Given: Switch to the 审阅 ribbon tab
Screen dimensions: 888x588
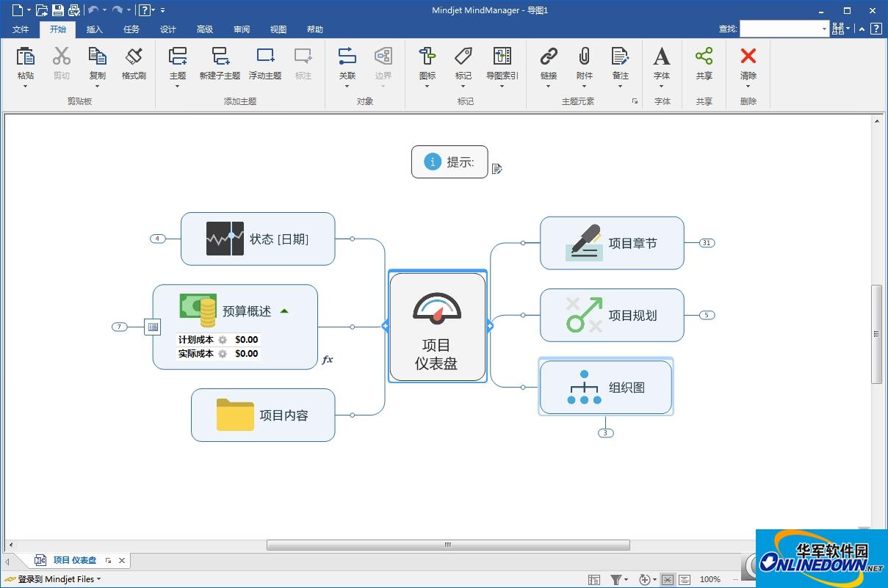Looking at the screenshot, I should [x=242, y=29].
